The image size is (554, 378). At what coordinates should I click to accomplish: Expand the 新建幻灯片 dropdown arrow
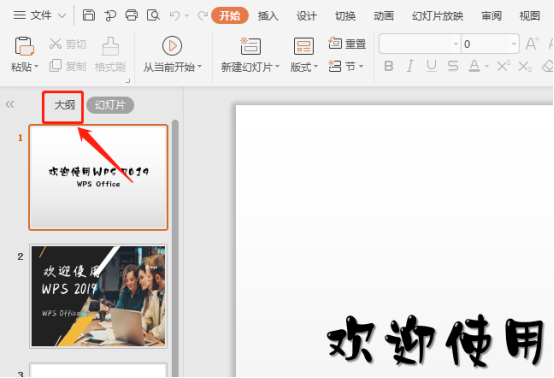click(x=277, y=66)
